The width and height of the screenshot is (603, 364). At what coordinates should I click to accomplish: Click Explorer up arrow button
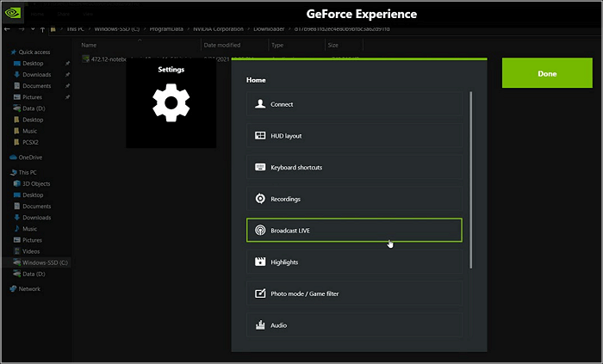pyautogui.click(x=42, y=29)
